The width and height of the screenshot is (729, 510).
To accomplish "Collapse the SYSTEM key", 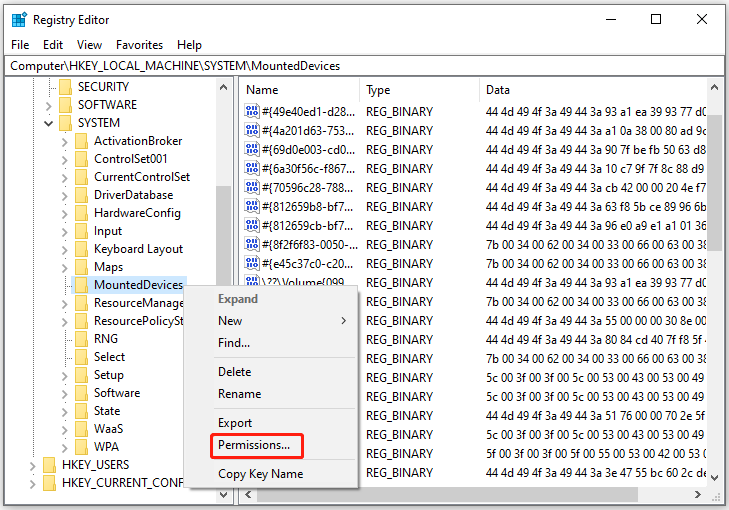I will (48, 123).
